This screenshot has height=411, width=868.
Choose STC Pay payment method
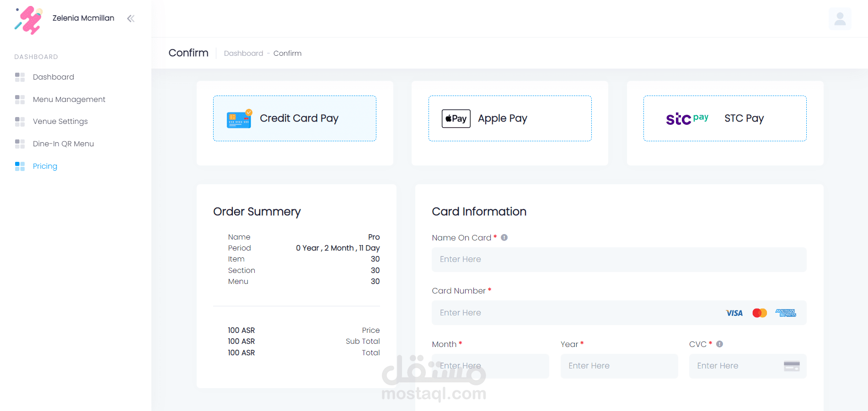tap(725, 118)
